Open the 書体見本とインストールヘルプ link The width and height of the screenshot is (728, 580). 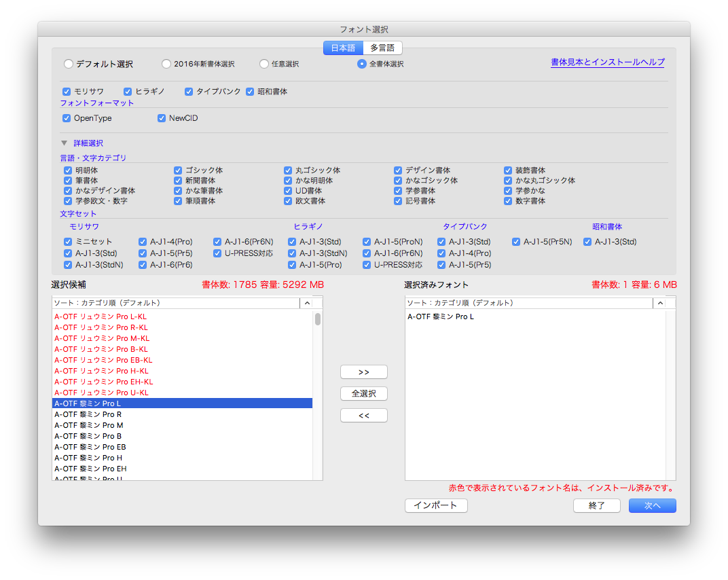[x=607, y=62]
